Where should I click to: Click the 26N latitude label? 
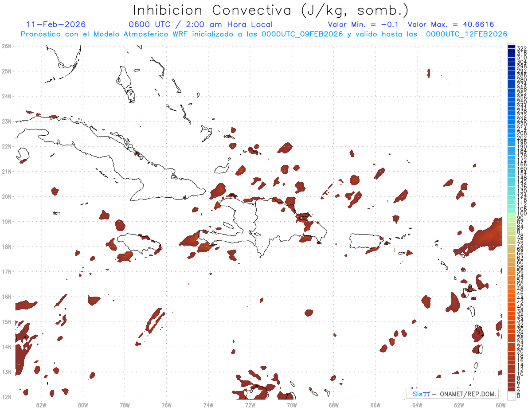[x=6, y=46]
